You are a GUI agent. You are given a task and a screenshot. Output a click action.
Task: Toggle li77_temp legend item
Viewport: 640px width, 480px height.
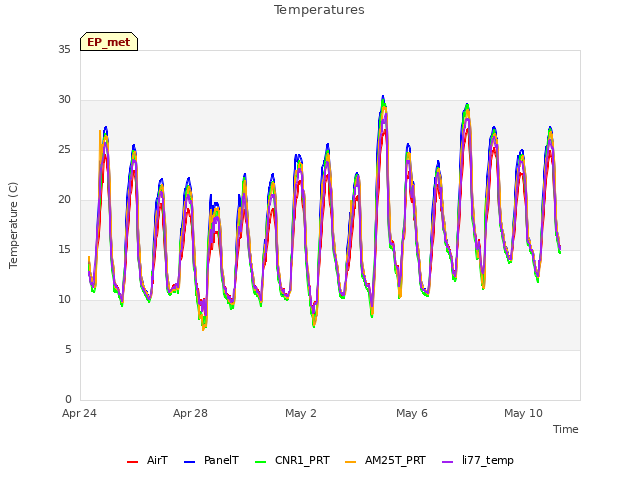[x=478, y=461]
